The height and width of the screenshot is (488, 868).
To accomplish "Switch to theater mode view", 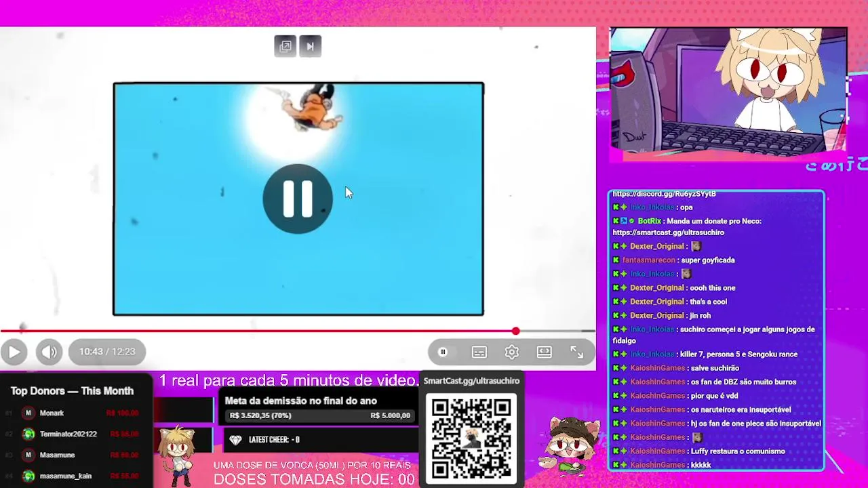I will [545, 352].
